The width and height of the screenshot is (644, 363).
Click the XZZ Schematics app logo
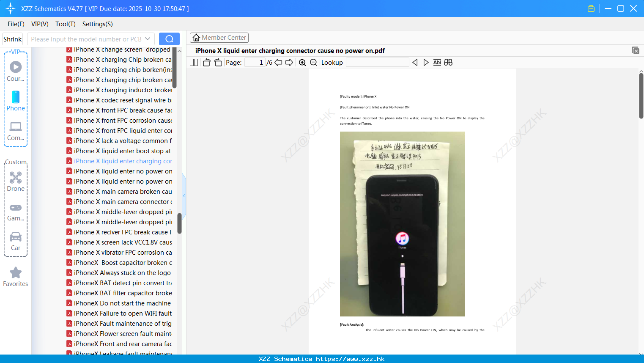tap(11, 8)
